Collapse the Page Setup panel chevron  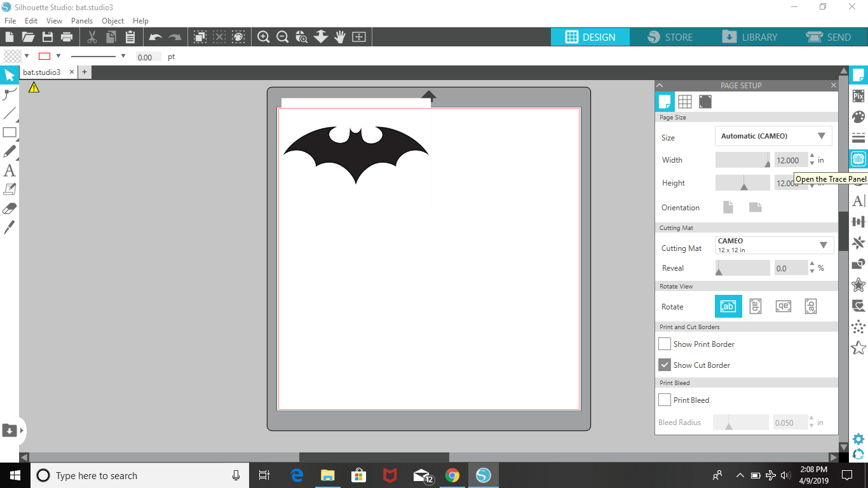(x=660, y=85)
